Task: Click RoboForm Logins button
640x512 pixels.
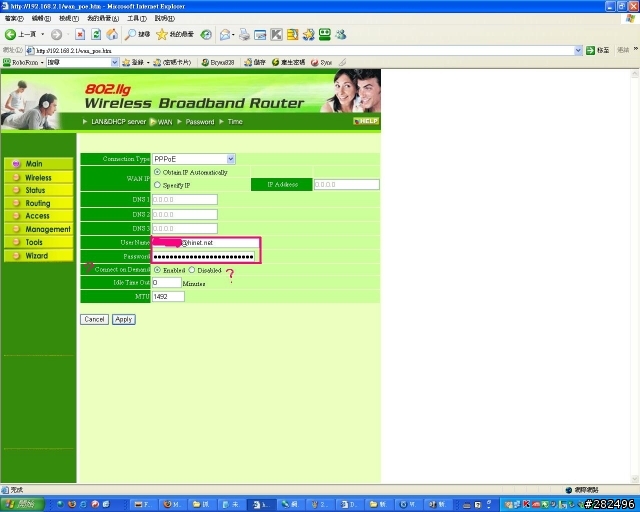Action: [x=133, y=62]
